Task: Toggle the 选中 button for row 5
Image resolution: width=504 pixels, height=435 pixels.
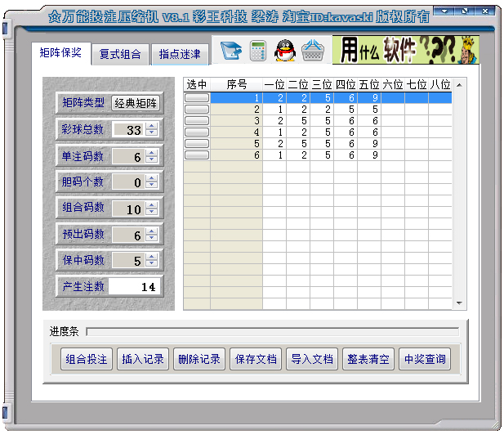Action: (197, 143)
